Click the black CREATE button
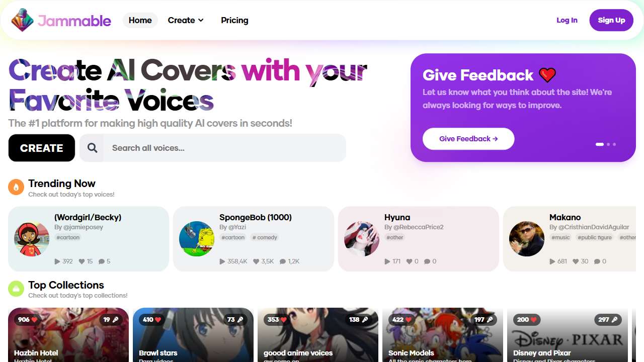 click(42, 148)
